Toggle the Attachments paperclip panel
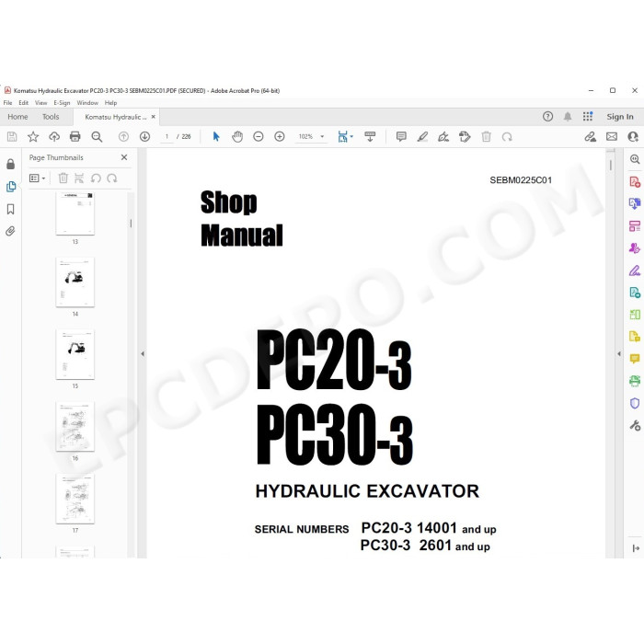Viewport: 644px width, 644px height. 10,231
